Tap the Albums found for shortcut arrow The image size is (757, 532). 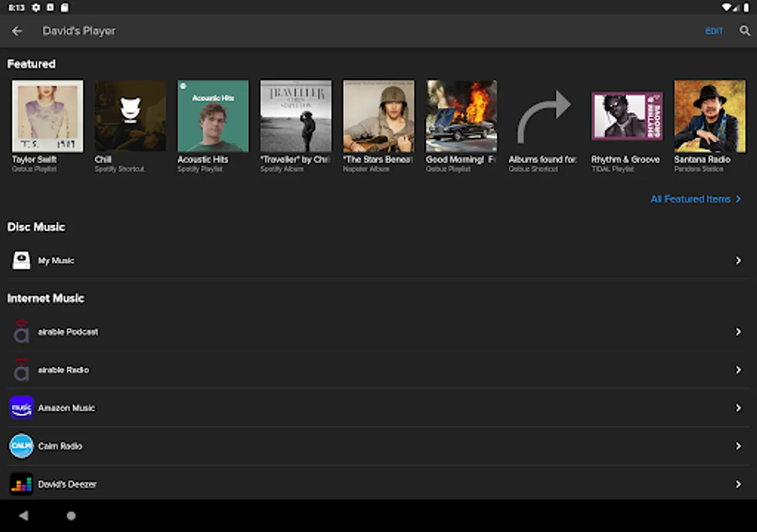click(544, 116)
